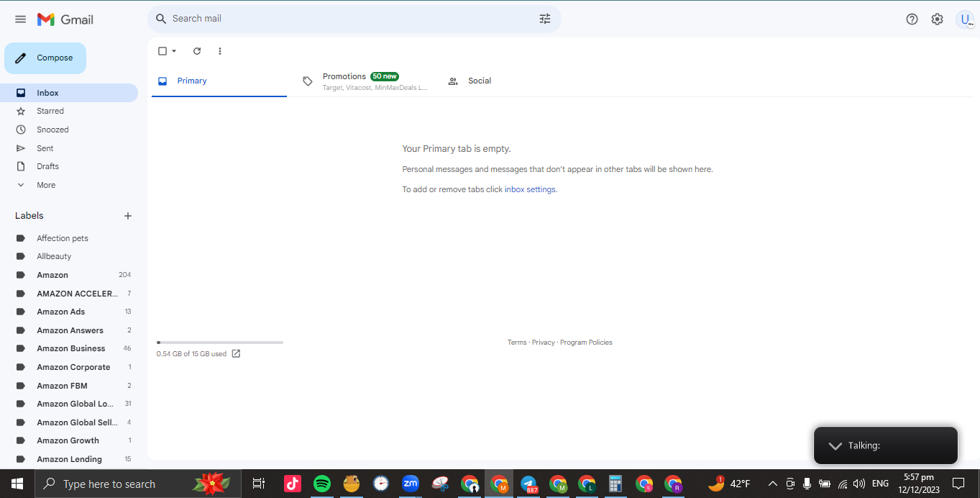Show hidden system tray icons
This screenshot has height=498, width=980.
(x=773, y=484)
